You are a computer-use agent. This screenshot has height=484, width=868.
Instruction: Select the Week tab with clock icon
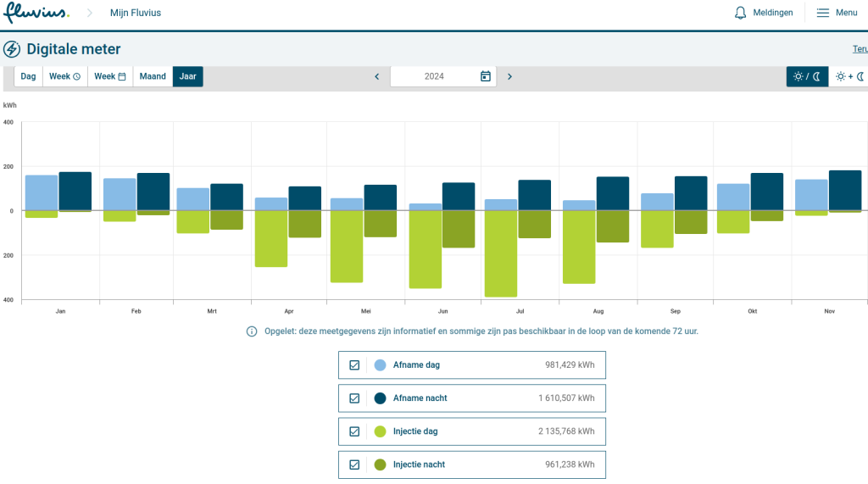[64, 76]
